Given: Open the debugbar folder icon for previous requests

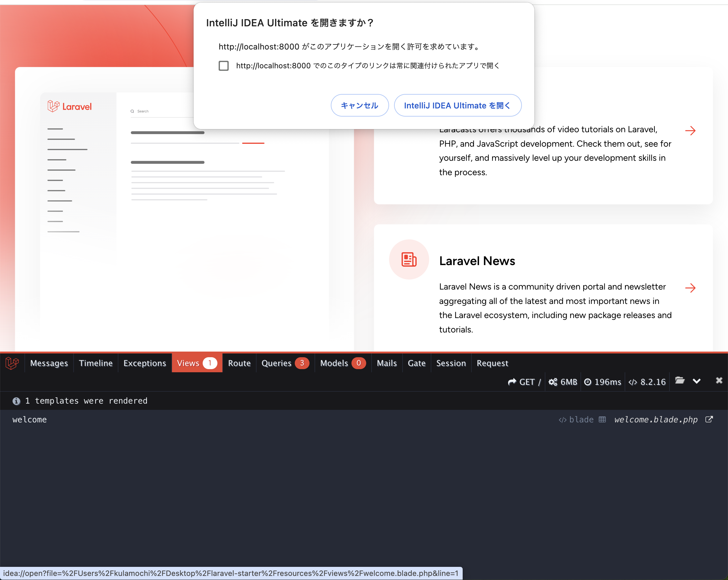Looking at the screenshot, I should point(679,381).
